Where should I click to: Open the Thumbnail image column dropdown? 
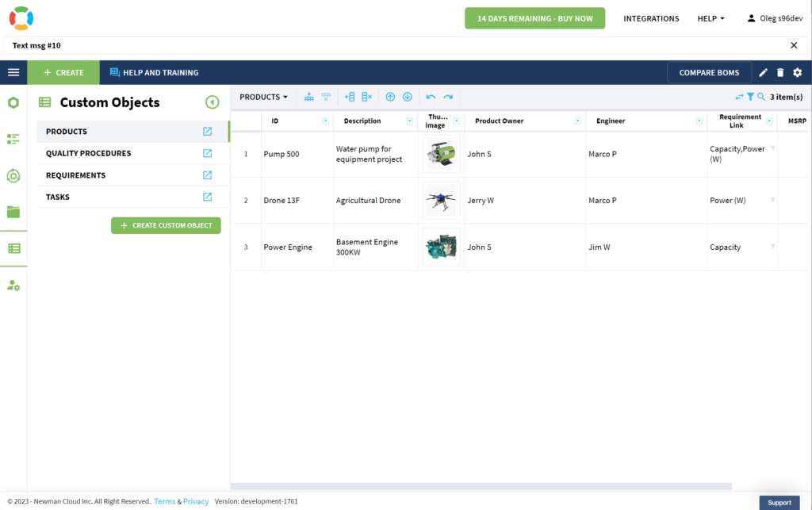coord(457,121)
